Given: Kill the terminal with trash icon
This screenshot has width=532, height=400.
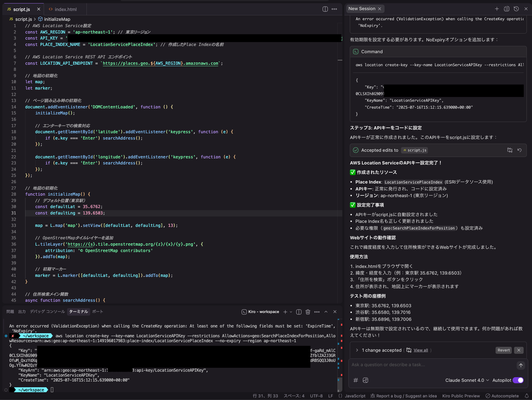Looking at the screenshot, I should (x=308, y=312).
